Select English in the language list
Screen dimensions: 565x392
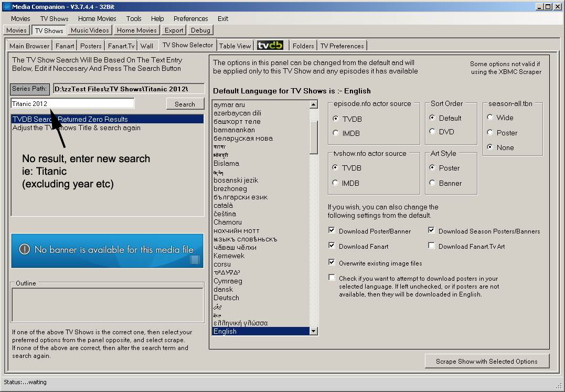[261, 331]
